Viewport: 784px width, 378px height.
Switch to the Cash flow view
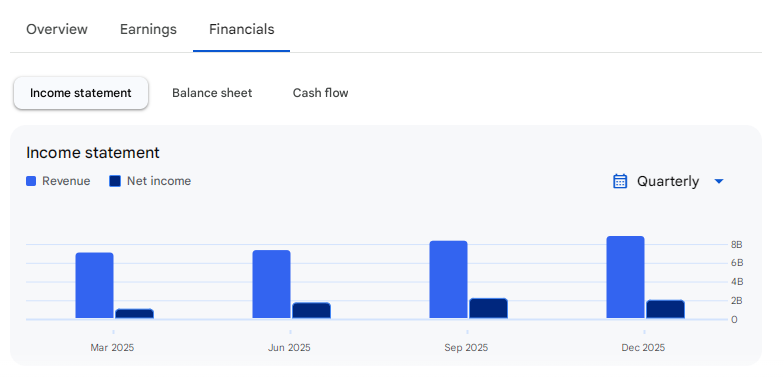tap(320, 93)
